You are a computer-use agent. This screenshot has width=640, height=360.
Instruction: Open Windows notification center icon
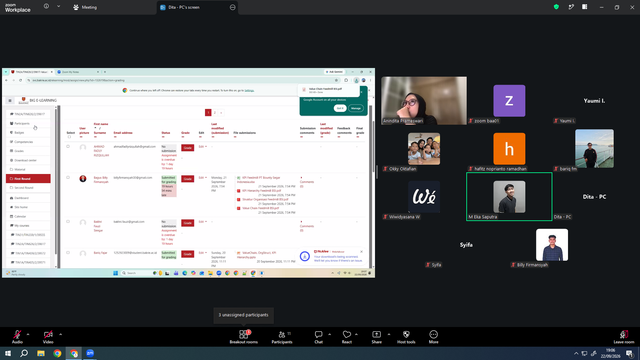tap(630, 353)
